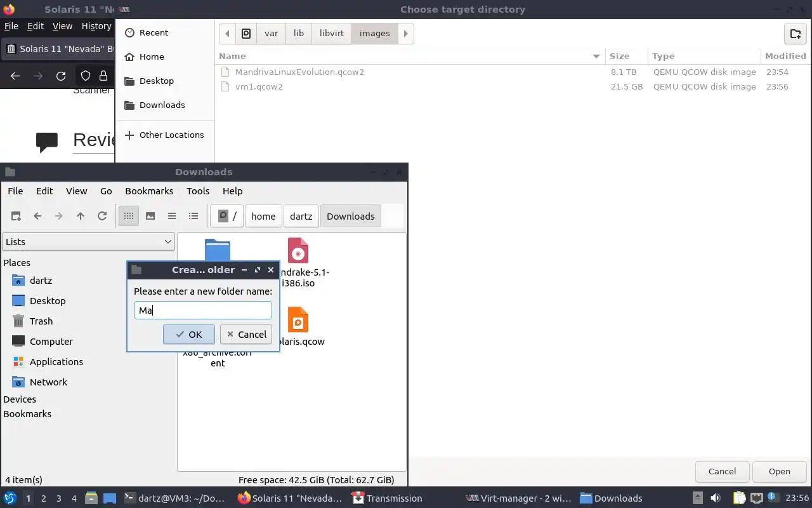This screenshot has width=812, height=508.
Task: Select MandrivaLinuxEvolution.qcow2 file row
Action: 513,72
